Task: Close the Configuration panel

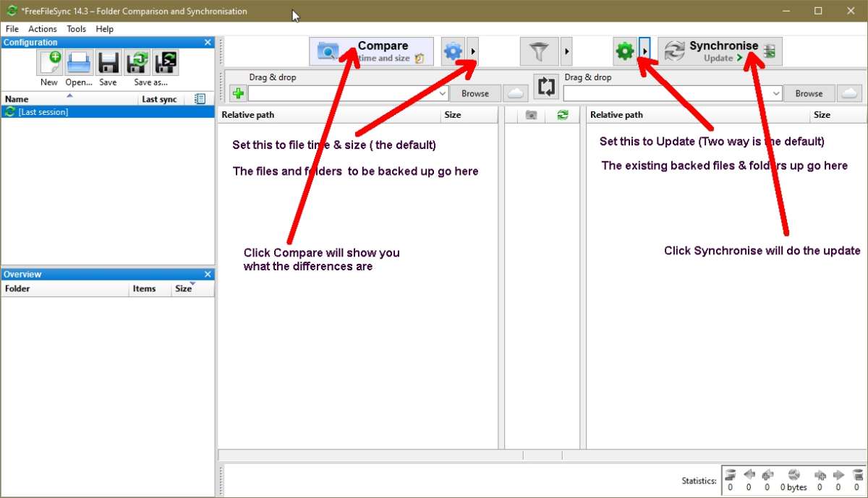Action: [208, 43]
